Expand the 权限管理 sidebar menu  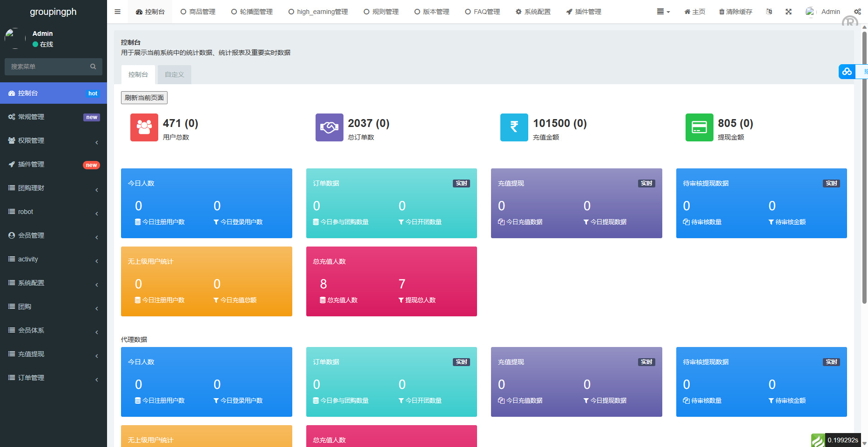(54, 140)
